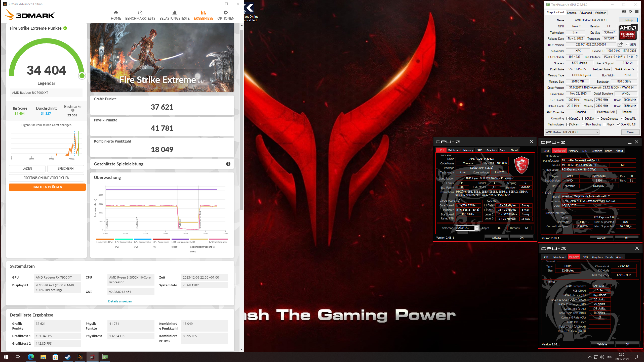The height and width of the screenshot is (362, 644).
Task: Open the About tab in the CPU-Z CPU window
Action: click(514, 150)
